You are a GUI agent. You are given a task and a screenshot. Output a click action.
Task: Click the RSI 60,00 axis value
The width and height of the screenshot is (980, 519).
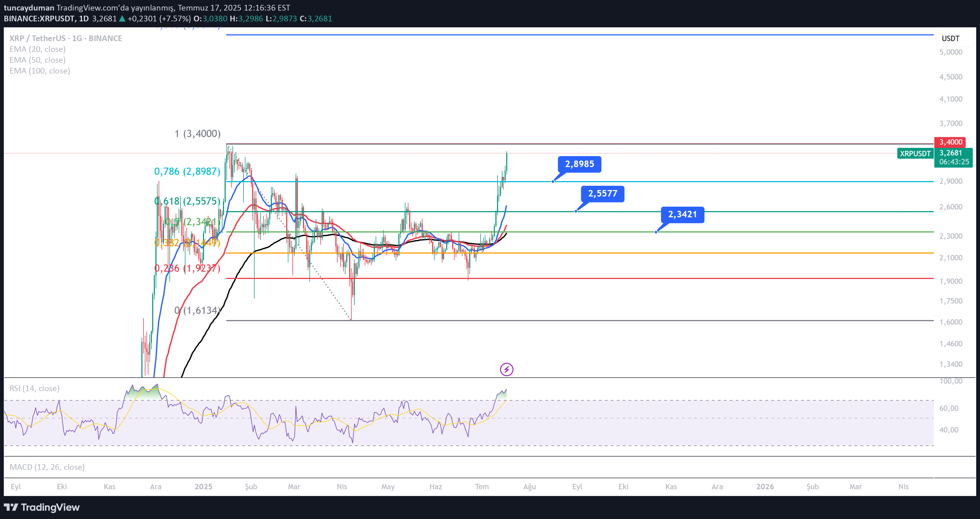[x=949, y=408]
